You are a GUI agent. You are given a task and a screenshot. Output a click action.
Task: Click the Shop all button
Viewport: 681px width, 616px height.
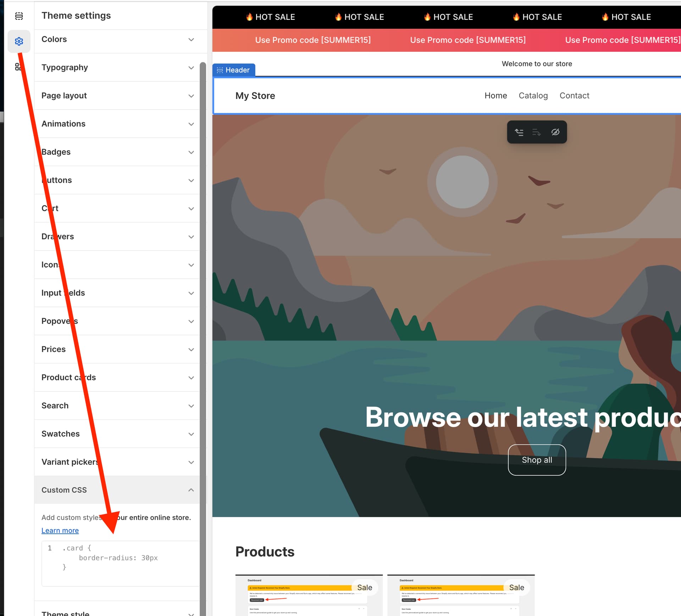(536, 460)
